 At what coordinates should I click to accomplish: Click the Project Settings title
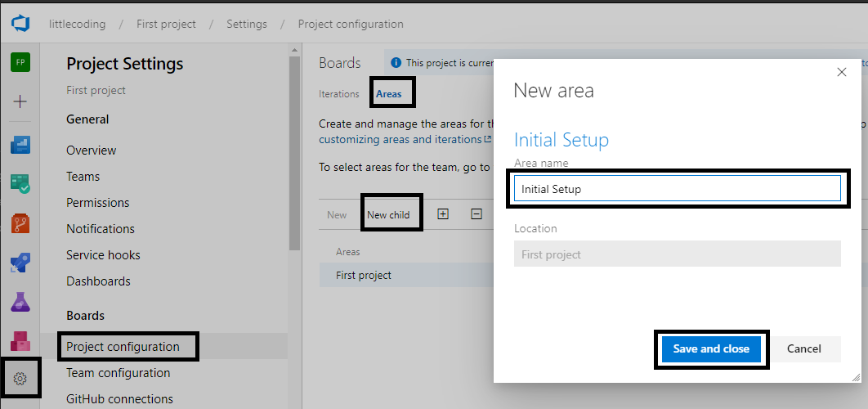(x=124, y=64)
